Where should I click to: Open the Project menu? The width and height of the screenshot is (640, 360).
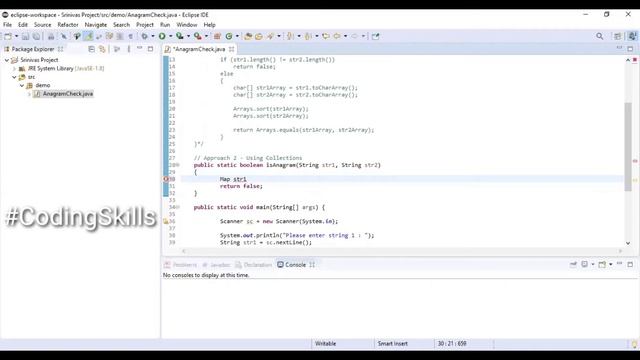coord(145,25)
